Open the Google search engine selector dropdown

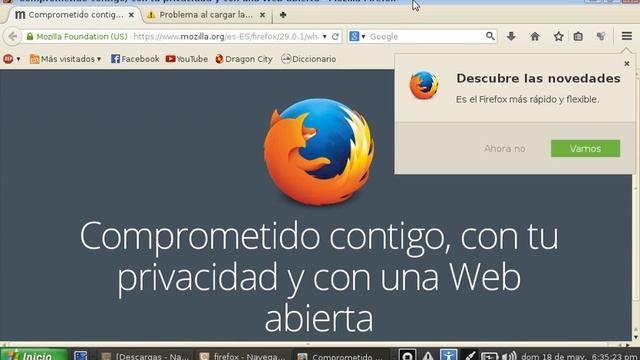(357, 36)
